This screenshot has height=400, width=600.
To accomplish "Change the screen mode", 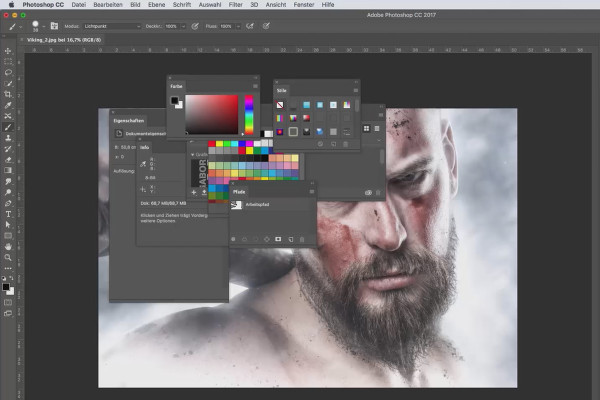I will (8, 313).
